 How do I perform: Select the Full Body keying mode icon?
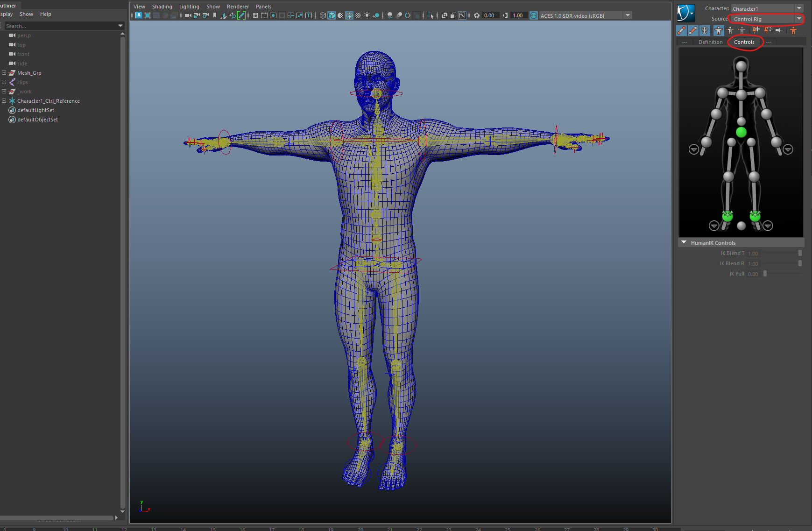tap(719, 30)
